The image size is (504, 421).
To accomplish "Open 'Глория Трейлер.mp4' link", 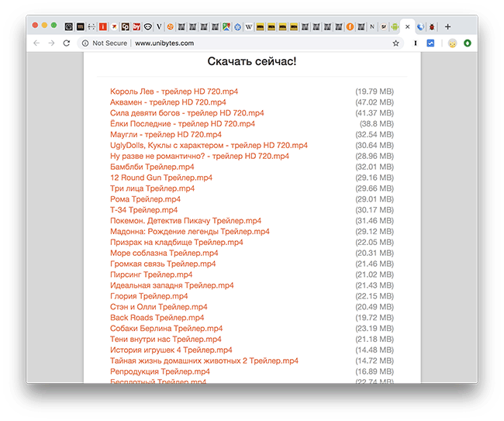I will click(149, 296).
